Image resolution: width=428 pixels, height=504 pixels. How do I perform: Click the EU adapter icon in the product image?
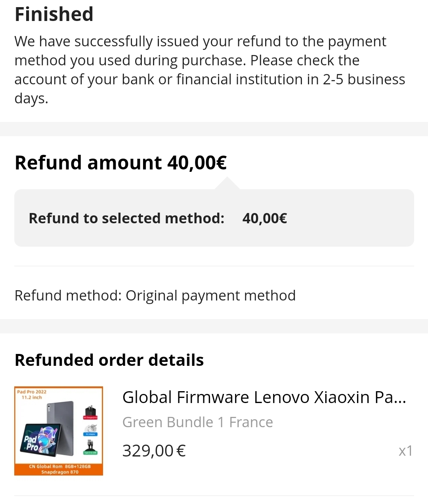(91, 430)
